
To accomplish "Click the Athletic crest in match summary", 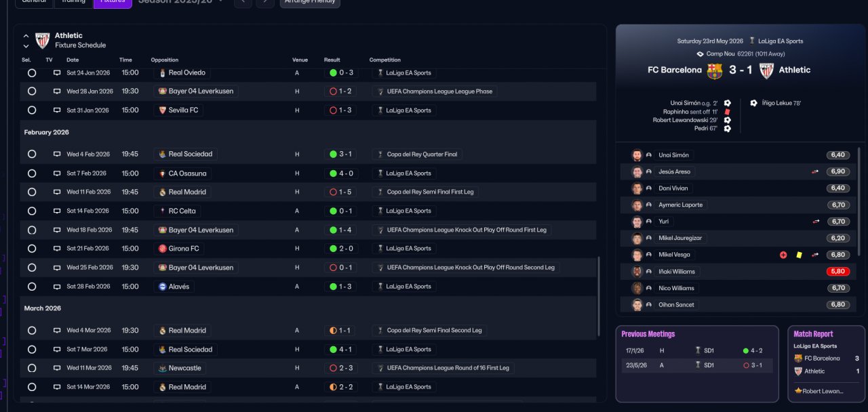I will (x=766, y=70).
